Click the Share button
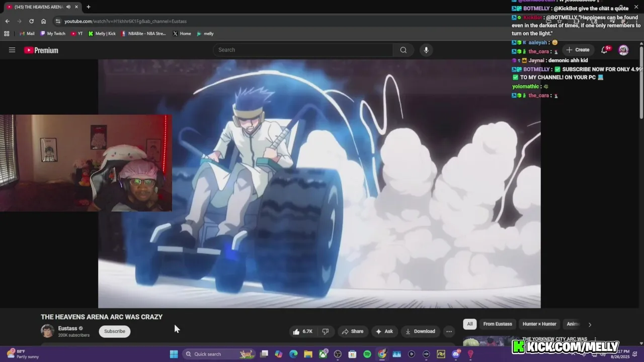This screenshot has height=362, width=644. [x=352, y=331]
